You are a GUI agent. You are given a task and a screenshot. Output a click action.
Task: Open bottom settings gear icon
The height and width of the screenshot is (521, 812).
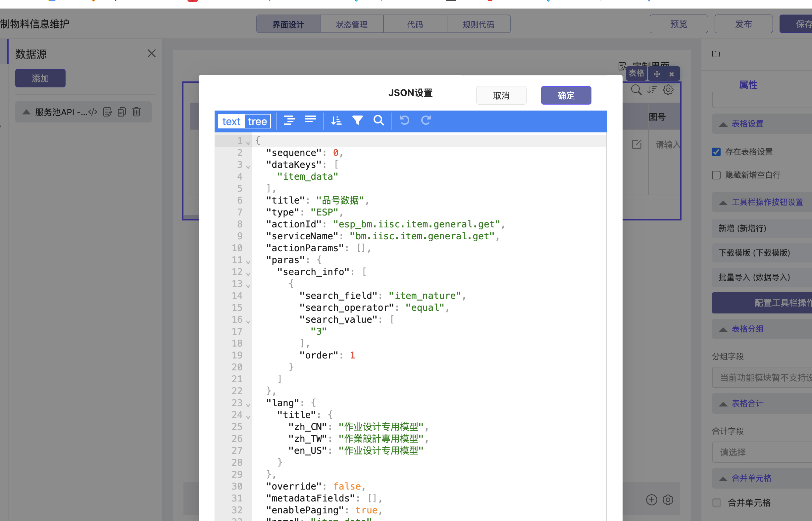point(668,500)
